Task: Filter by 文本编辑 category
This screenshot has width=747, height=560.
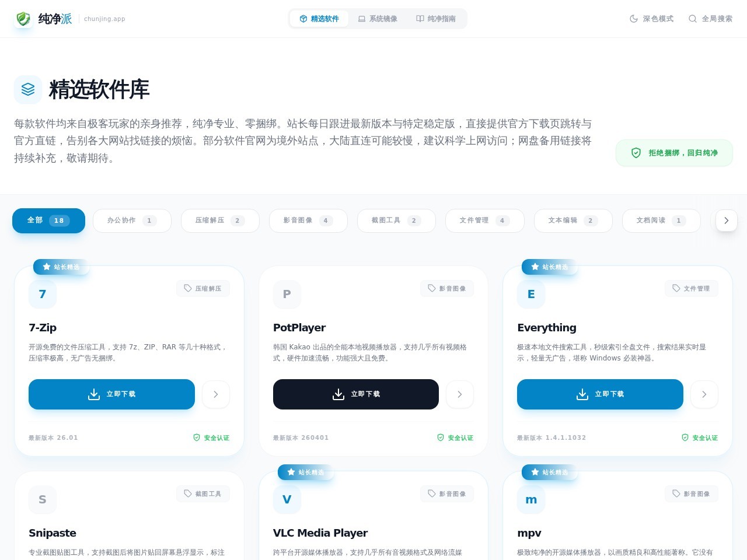Action: click(x=573, y=220)
